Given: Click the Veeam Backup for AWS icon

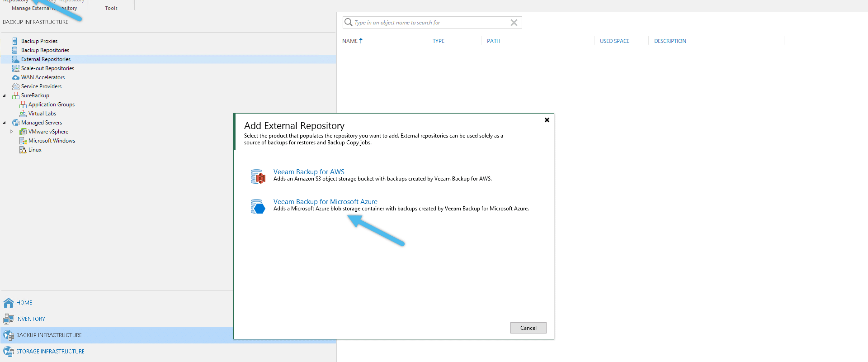Looking at the screenshot, I should point(258,176).
